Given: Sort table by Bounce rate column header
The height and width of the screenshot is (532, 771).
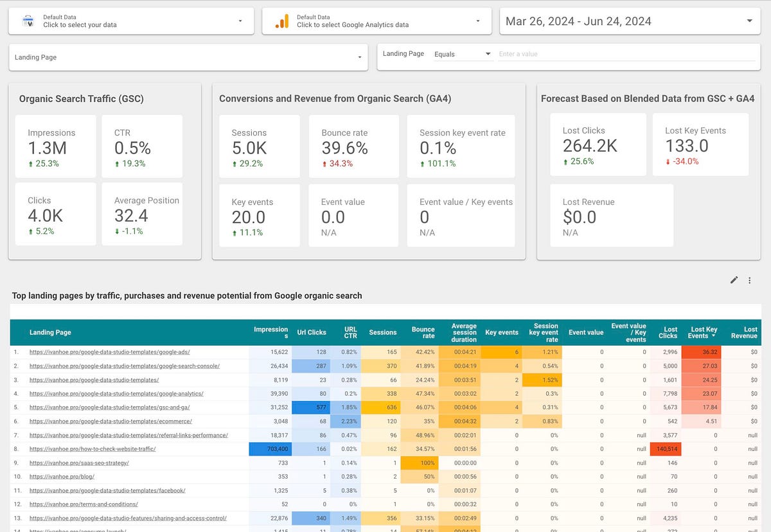Looking at the screenshot, I should click(x=423, y=332).
